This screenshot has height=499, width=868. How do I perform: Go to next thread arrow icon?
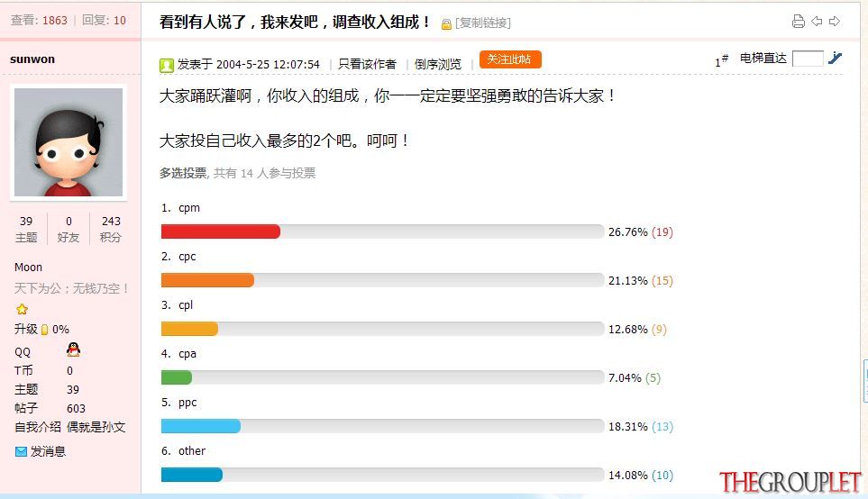point(835,22)
